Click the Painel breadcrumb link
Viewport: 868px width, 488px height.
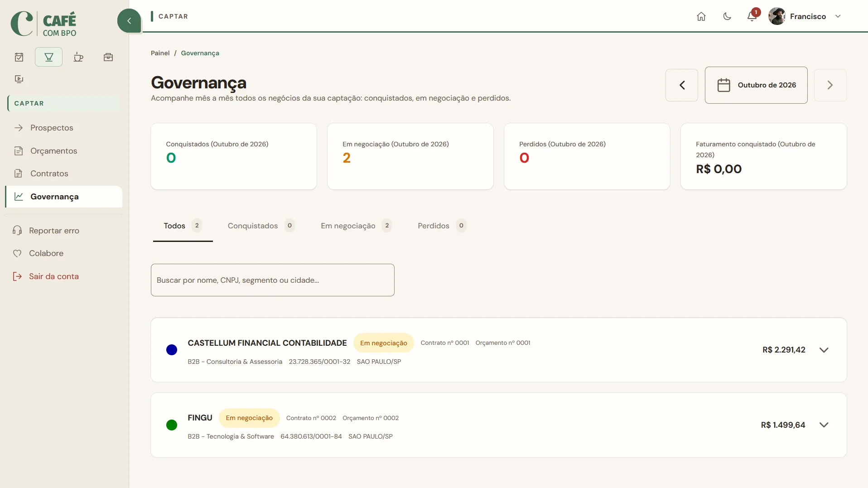click(x=160, y=53)
